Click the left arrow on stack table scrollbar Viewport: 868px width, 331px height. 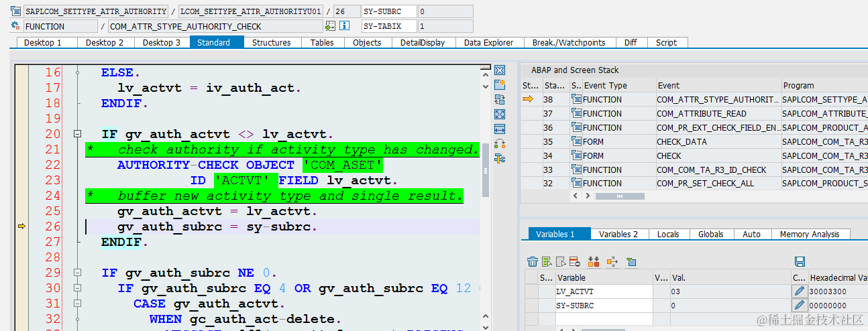point(576,196)
